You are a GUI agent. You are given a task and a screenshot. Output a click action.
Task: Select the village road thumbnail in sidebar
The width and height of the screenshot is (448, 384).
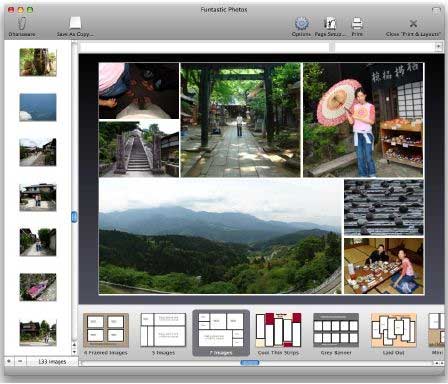(38, 152)
